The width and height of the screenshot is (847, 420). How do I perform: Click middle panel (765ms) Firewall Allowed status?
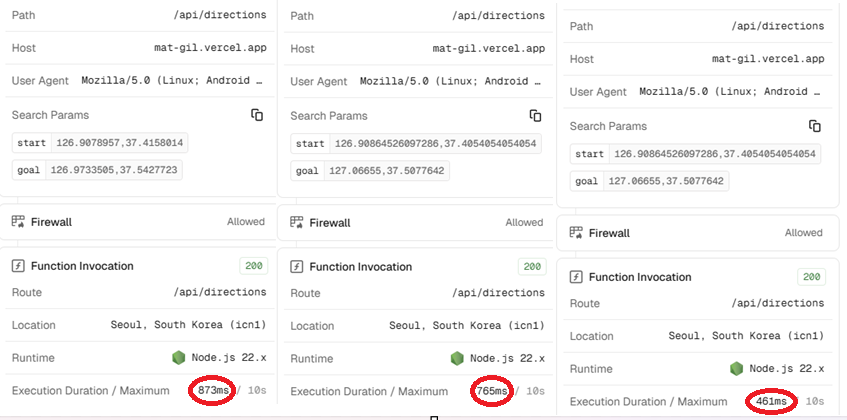coord(524,222)
